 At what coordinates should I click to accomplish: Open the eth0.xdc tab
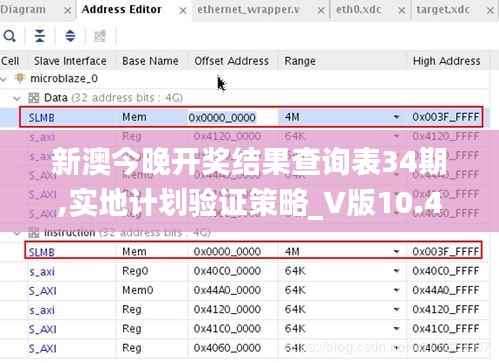pos(359,10)
